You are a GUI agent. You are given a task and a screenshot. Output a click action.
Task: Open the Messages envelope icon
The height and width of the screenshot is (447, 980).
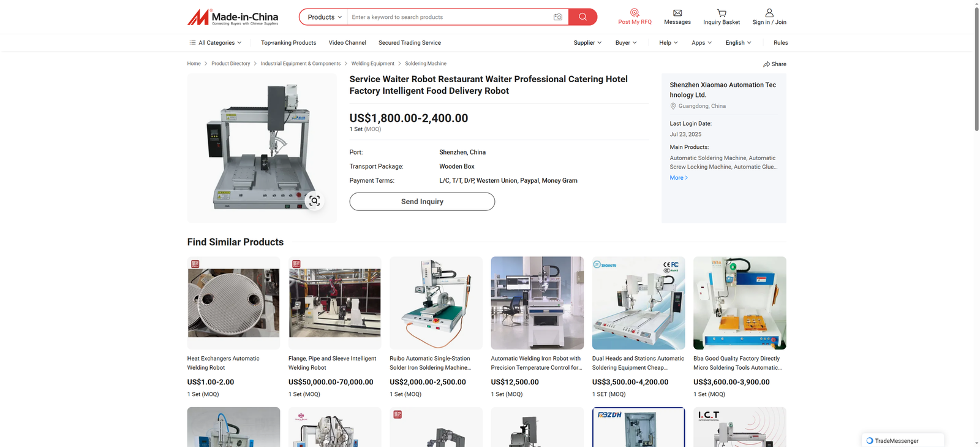(677, 13)
